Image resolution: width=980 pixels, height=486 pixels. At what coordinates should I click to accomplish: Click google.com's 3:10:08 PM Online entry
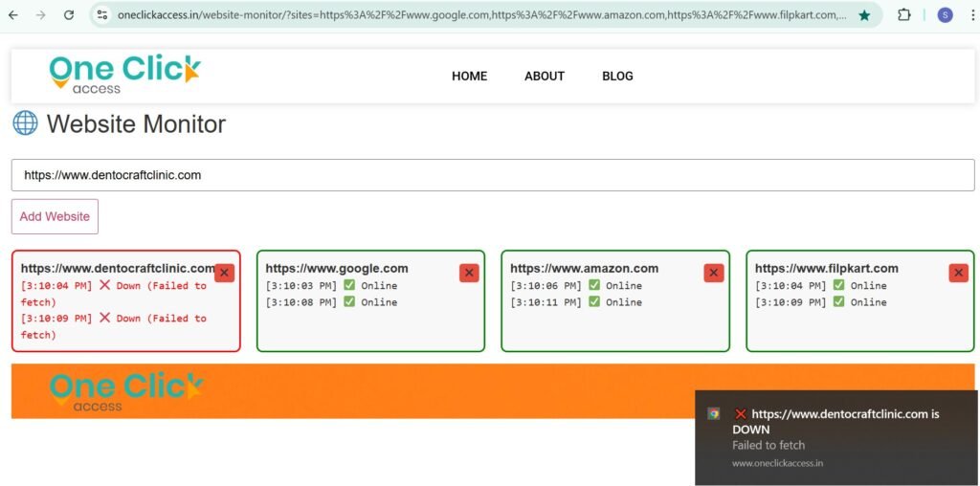(x=331, y=302)
